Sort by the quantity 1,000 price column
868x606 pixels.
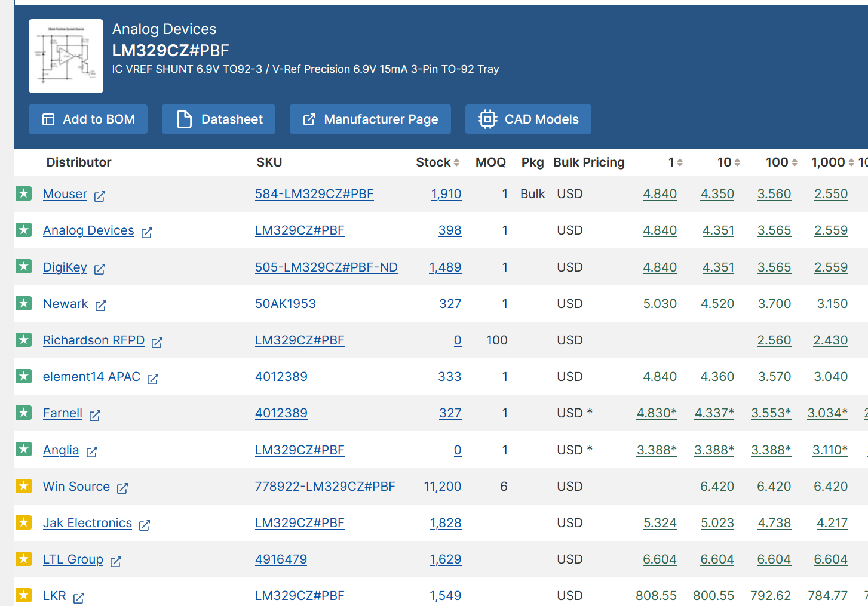(x=851, y=162)
